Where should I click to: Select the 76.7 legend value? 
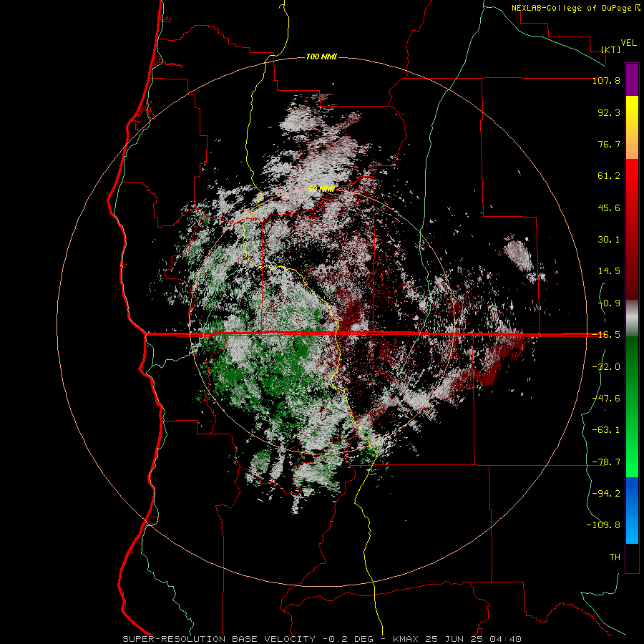click(609, 144)
